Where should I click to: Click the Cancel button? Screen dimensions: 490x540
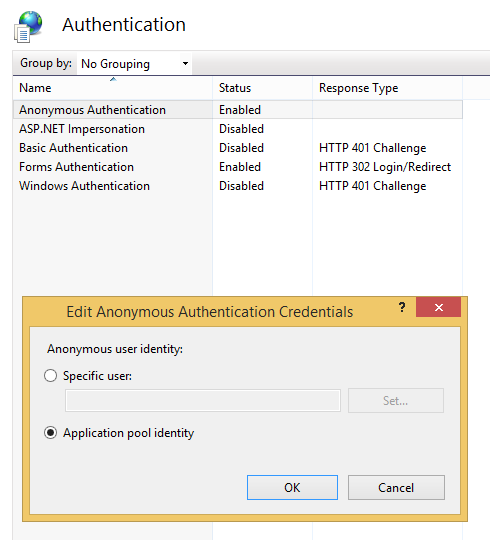pos(396,487)
